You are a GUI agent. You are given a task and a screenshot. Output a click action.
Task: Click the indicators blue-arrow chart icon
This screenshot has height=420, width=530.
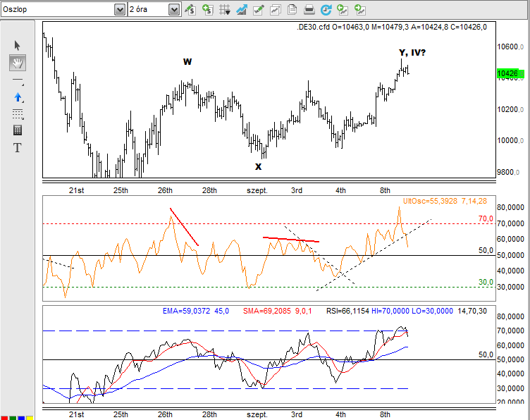click(241, 9)
